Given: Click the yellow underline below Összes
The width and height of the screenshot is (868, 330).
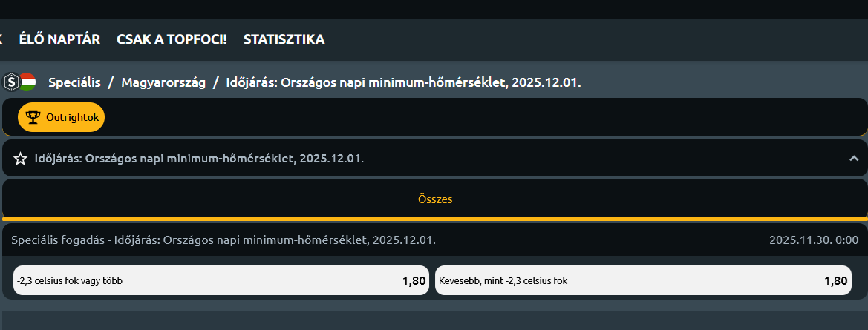Looking at the screenshot, I should (435, 218).
